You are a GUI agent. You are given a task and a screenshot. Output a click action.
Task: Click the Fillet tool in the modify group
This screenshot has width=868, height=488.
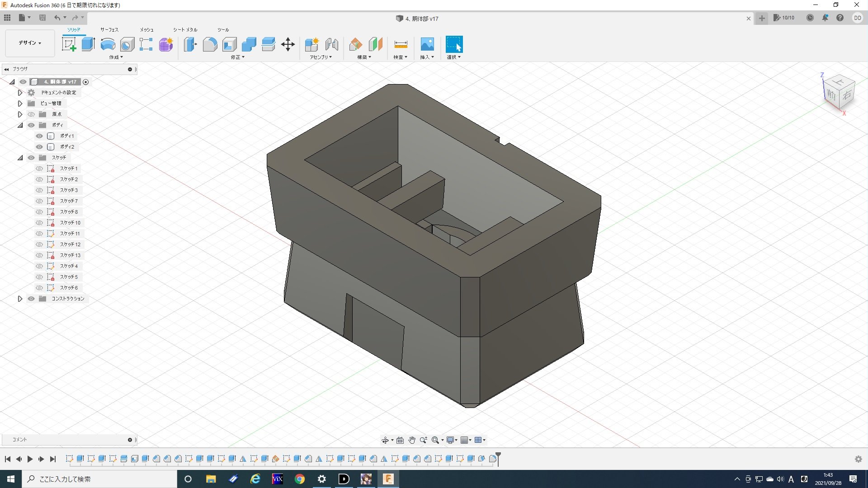click(210, 44)
